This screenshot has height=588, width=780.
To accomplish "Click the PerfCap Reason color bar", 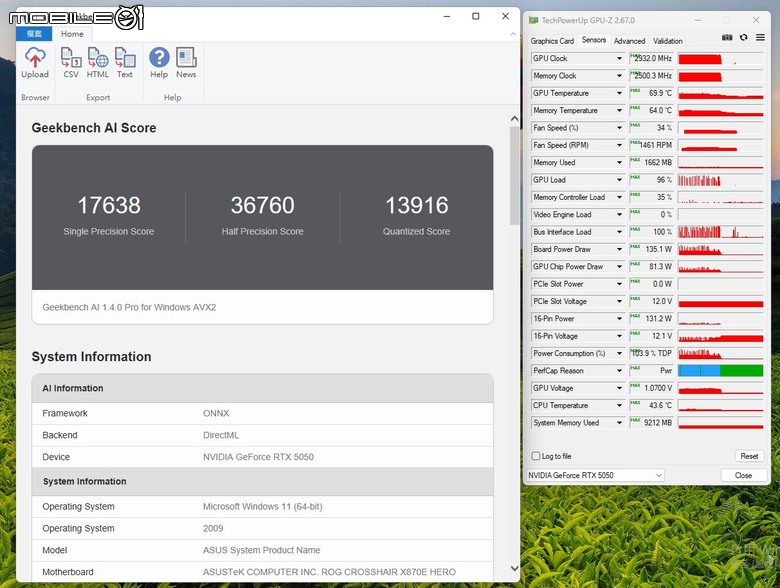I will tap(720, 371).
